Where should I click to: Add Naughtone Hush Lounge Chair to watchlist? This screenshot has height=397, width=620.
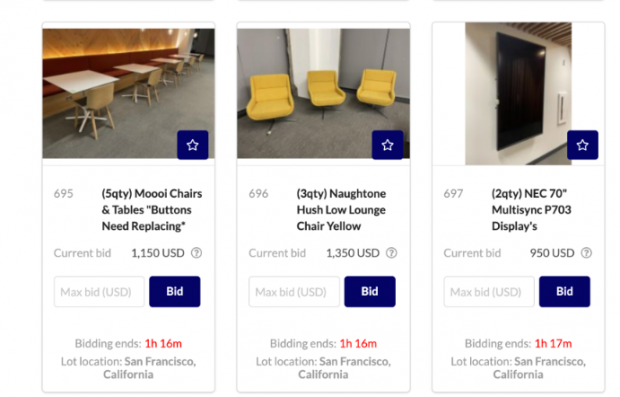click(x=388, y=145)
